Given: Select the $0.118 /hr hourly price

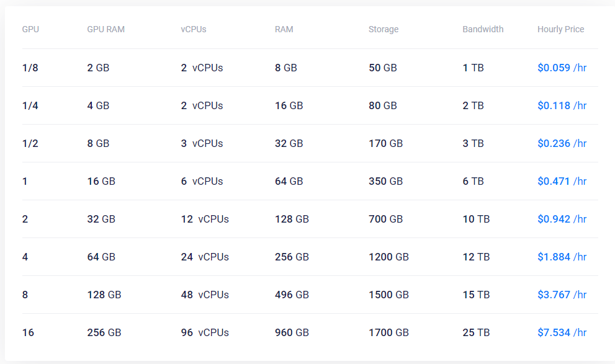Looking at the screenshot, I should tap(562, 106).
